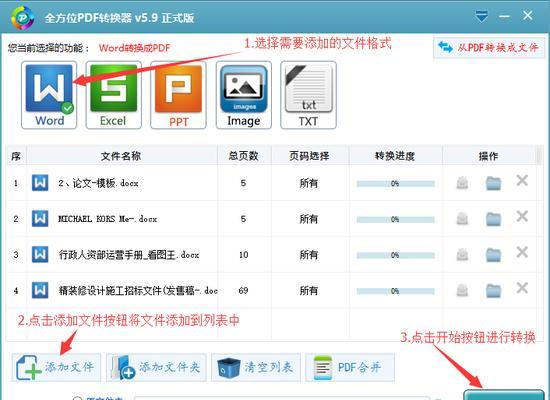550x400 pixels.
Task: Select the Image file format icon
Action: pyautogui.click(x=244, y=95)
